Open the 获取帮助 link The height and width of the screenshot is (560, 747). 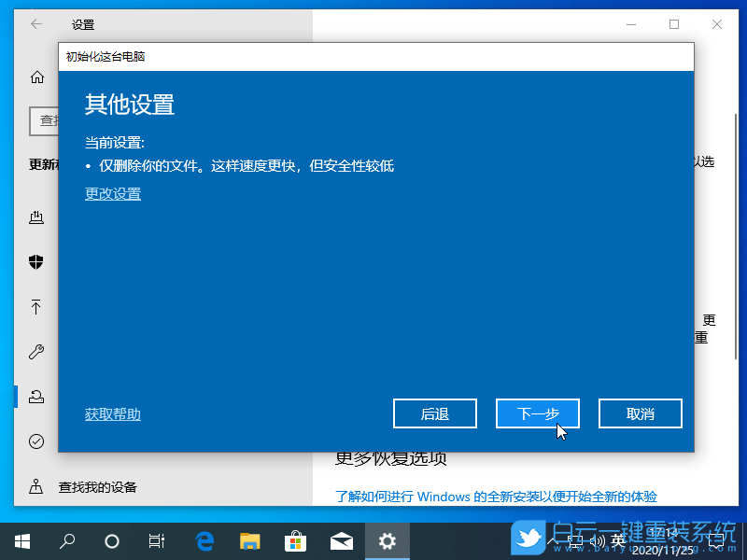pos(112,413)
